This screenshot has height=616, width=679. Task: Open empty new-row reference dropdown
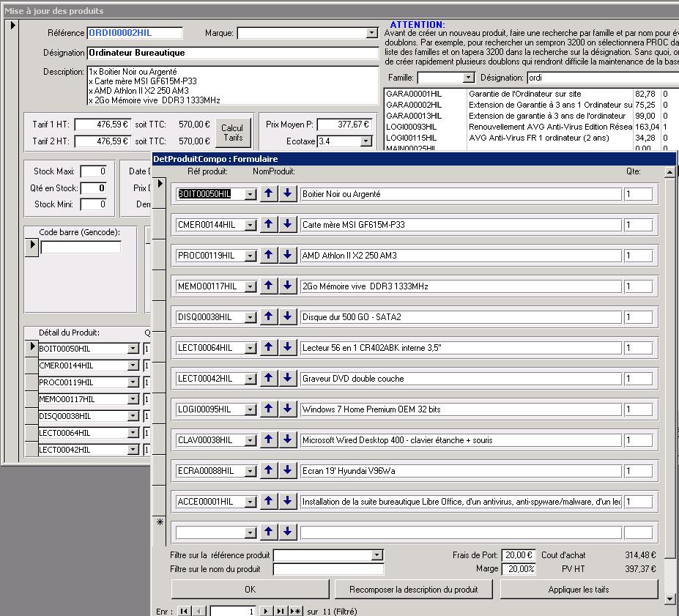tap(251, 532)
